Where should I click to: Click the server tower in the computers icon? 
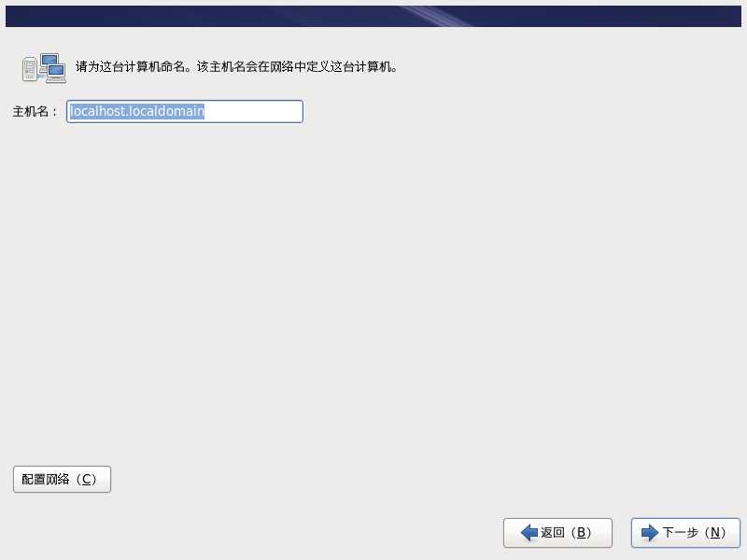click(x=30, y=69)
